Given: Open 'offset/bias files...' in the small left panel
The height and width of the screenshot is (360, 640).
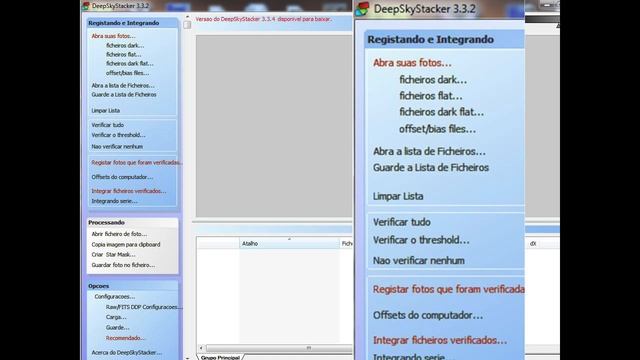Looking at the screenshot, I should point(127,73).
